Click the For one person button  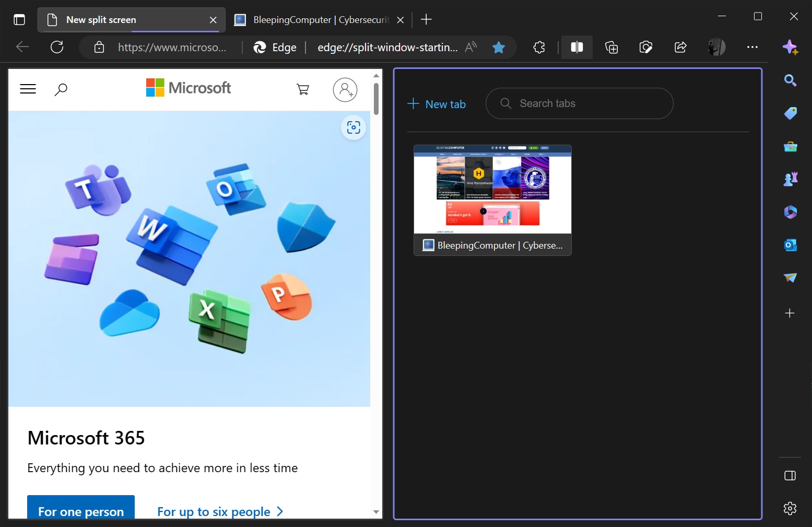click(80, 511)
